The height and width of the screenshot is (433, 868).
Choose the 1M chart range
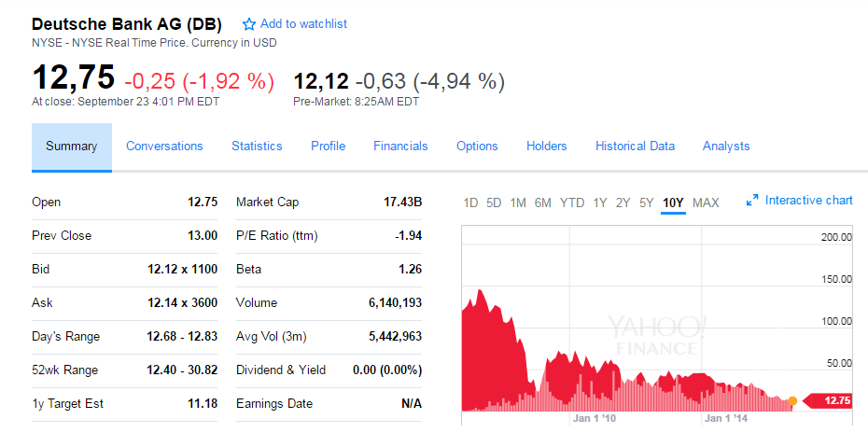(x=518, y=203)
